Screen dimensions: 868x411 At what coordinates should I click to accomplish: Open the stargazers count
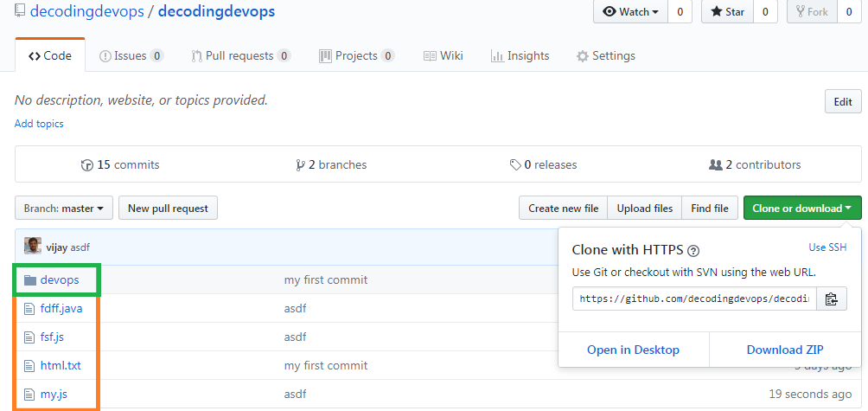pyautogui.click(x=766, y=11)
